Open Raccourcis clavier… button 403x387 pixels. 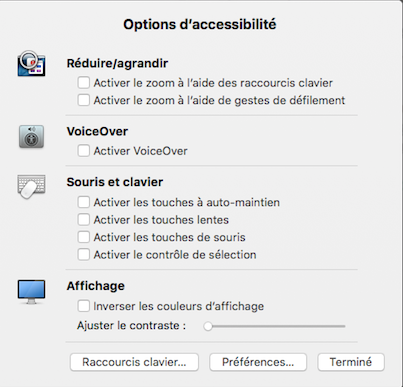[134, 362]
